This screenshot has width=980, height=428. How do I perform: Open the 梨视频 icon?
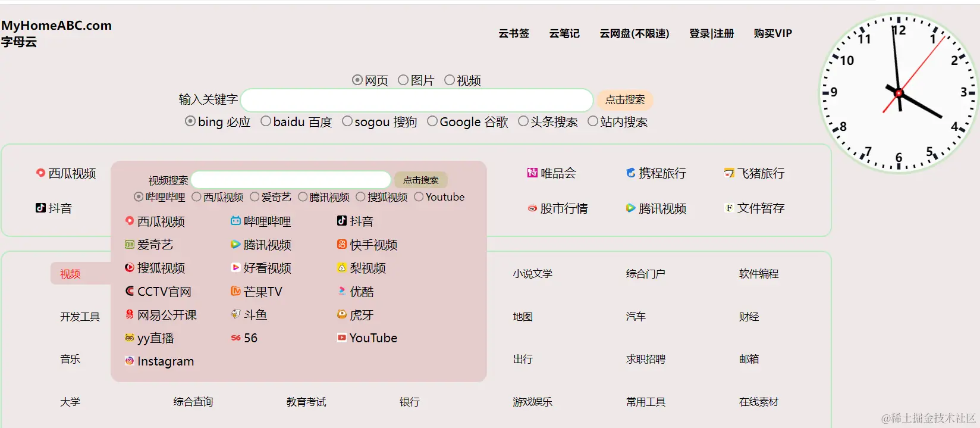(x=342, y=267)
